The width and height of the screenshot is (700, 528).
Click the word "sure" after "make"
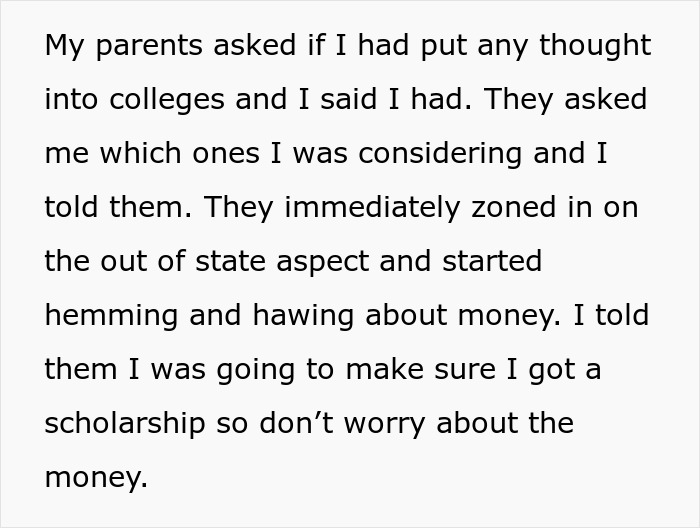pos(465,370)
